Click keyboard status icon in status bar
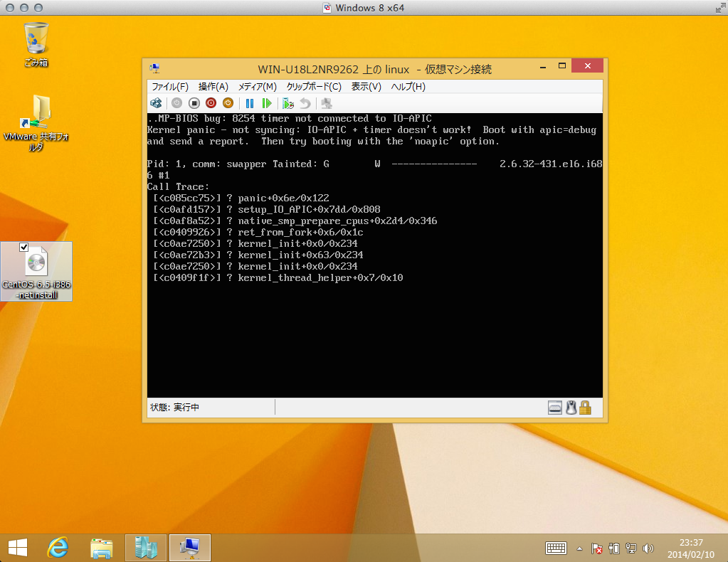 555,408
